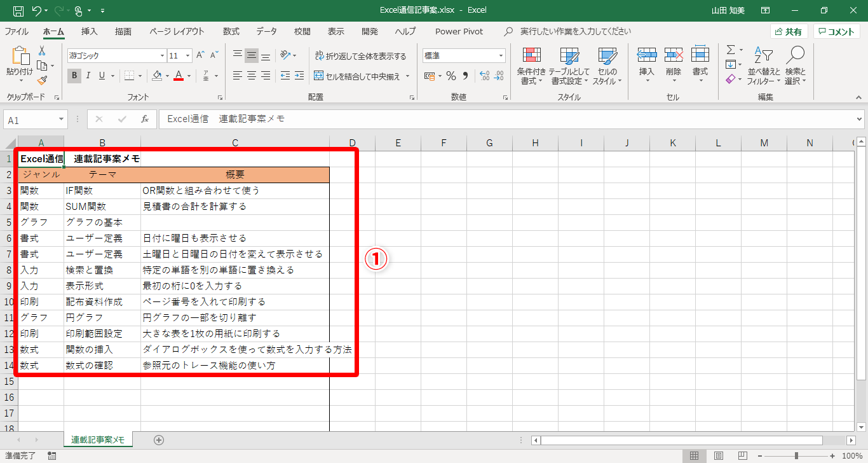Image resolution: width=868 pixels, height=463 pixels.
Task: Align cell text to the right
Action: pyautogui.click(x=266, y=76)
